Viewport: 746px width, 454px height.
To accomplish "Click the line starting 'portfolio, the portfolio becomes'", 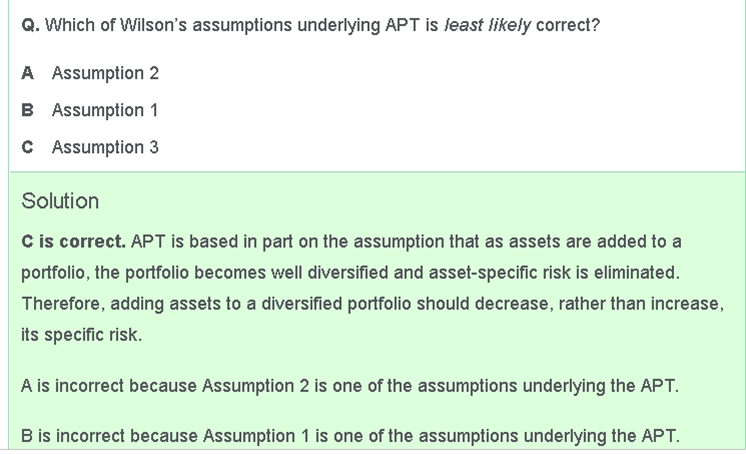I will (351, 273).
